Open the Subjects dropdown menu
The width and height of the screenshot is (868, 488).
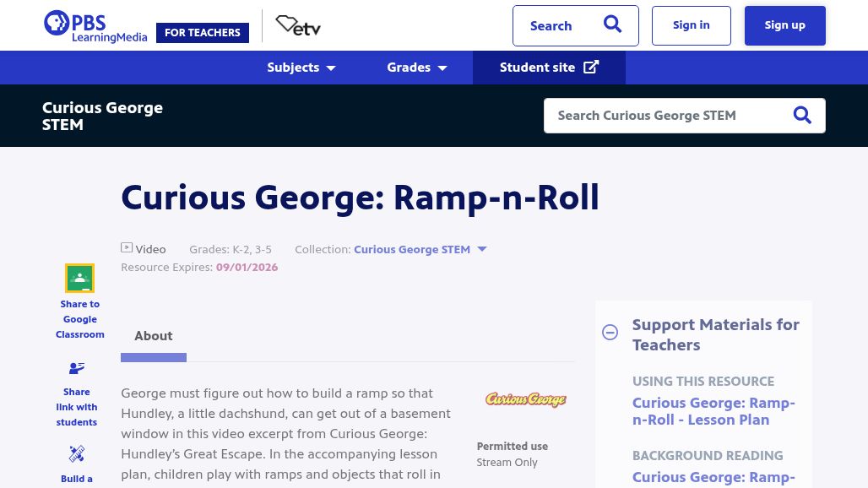point(301,68)
